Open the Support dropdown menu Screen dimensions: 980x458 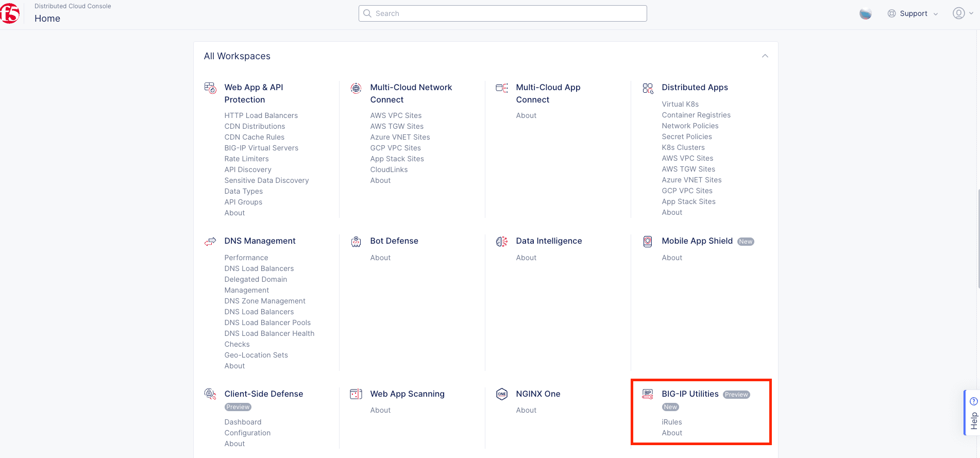click(913, 14)
